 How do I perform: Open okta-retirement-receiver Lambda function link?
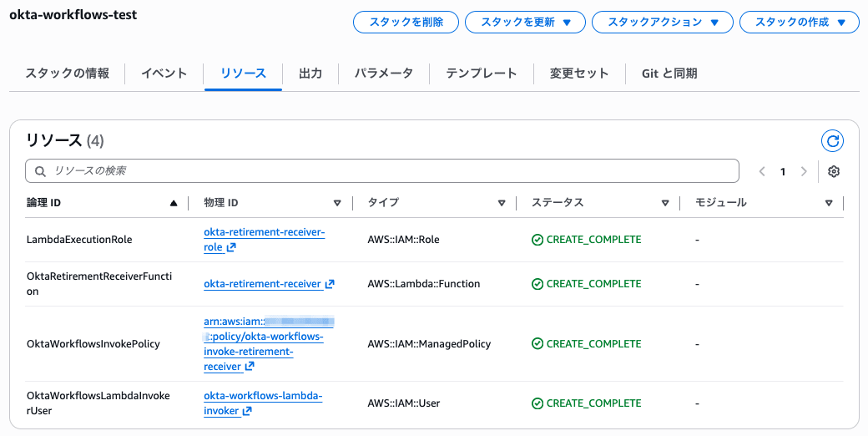262,284
